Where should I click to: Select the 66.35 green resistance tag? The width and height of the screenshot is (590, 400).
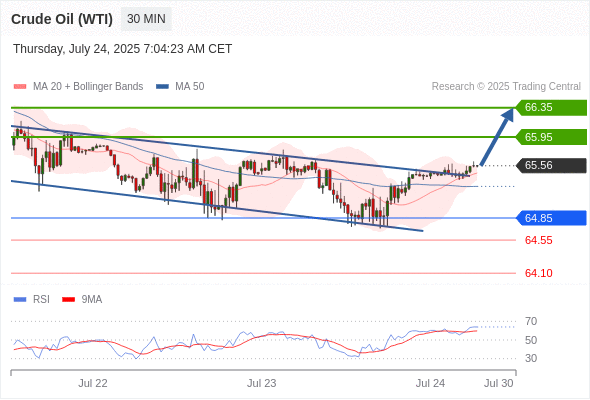tap(551, 107)
